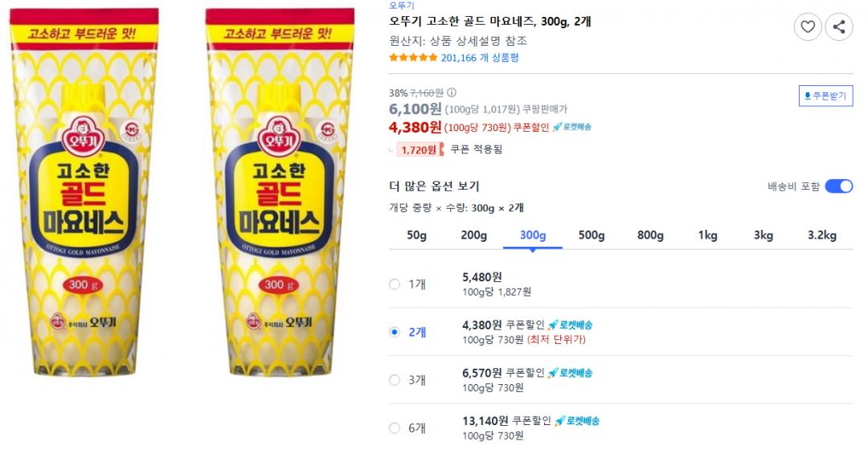Screen dimensions: 868x454
Task: Switch to the 50g weight tab
Action: [x=416, y=235]
